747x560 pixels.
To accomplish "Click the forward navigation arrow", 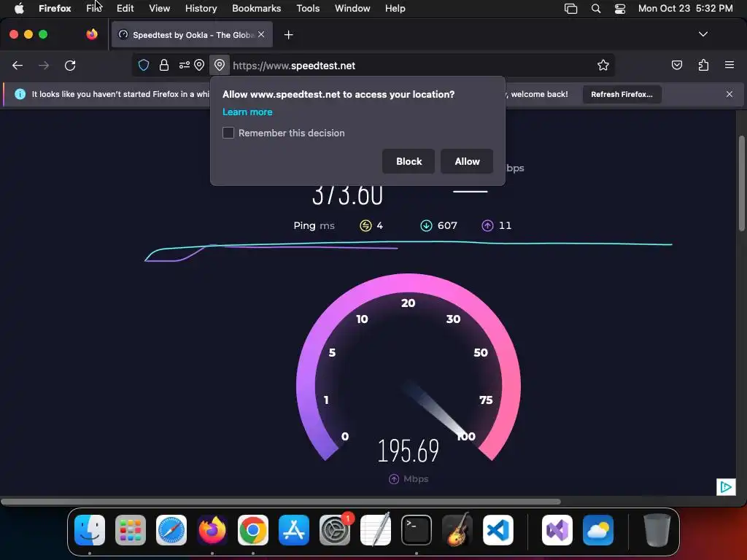I will [44, 66].
